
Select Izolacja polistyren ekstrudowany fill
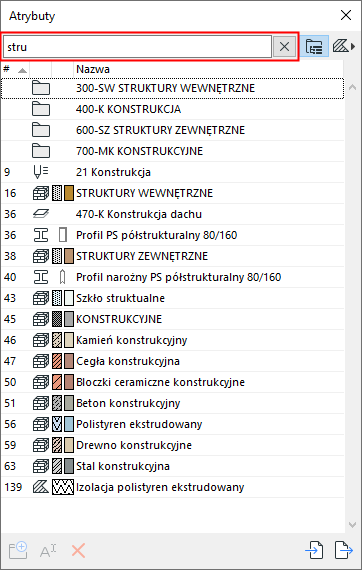click(173, 487)
